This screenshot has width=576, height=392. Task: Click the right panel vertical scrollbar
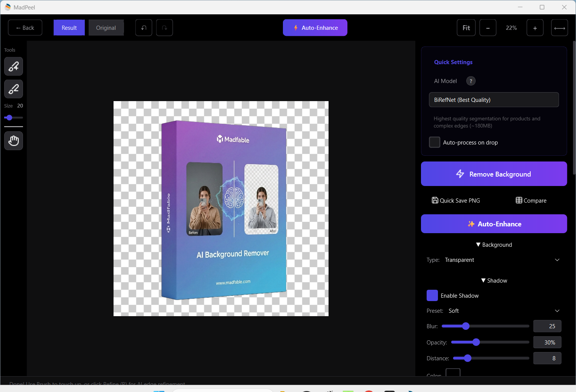coord(574,108)
